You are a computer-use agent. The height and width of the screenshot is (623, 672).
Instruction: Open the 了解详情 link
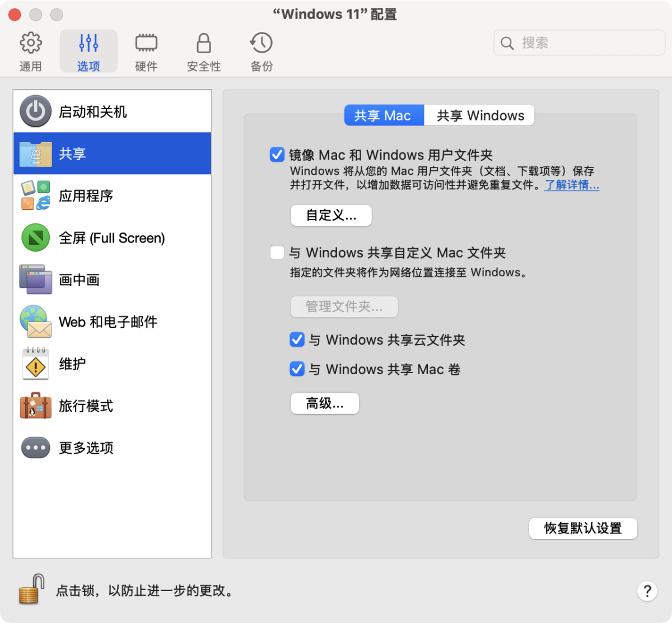pos(572,185)
